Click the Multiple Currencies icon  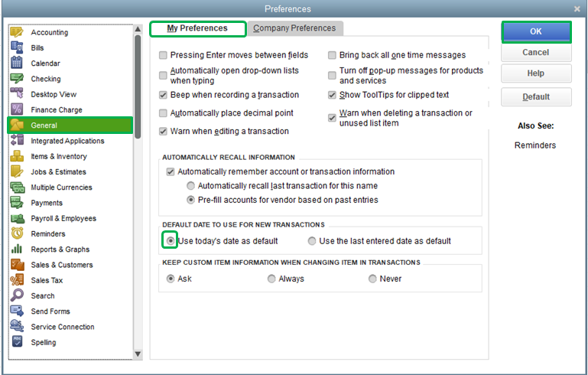coord(17,187)
